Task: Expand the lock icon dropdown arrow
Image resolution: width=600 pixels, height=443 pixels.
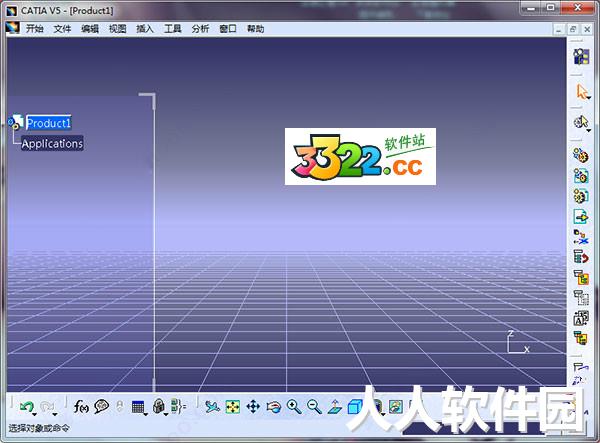Action: tap(166, 414)
